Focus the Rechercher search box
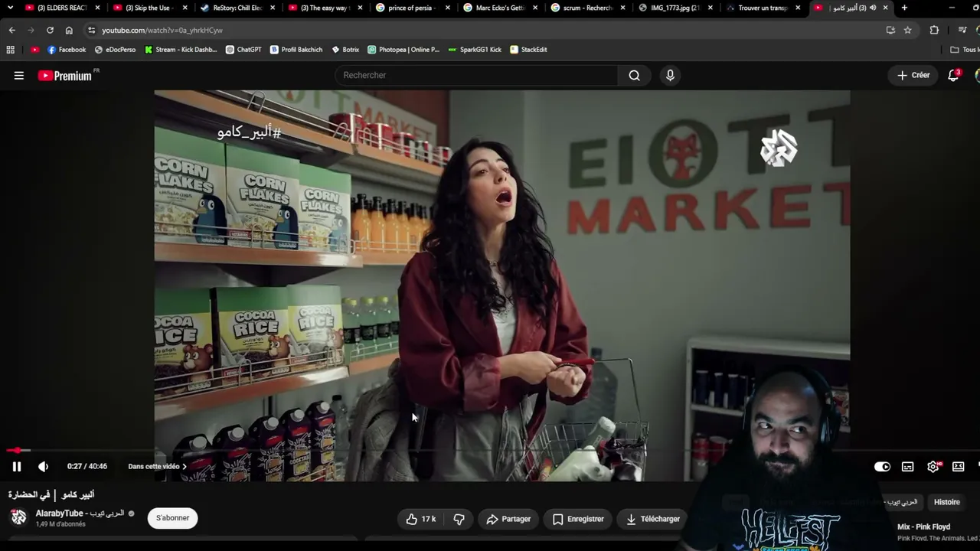 tap(476, 75)
